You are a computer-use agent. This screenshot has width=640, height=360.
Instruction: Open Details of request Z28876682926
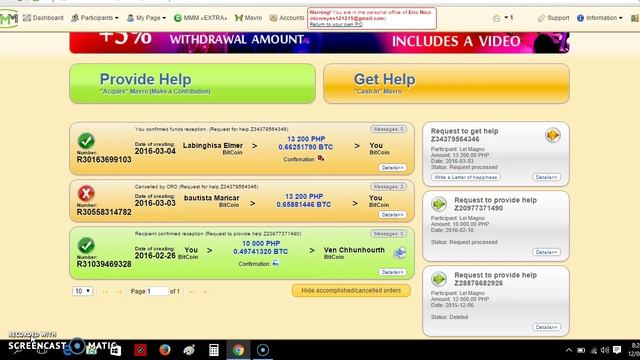[547, 327]
